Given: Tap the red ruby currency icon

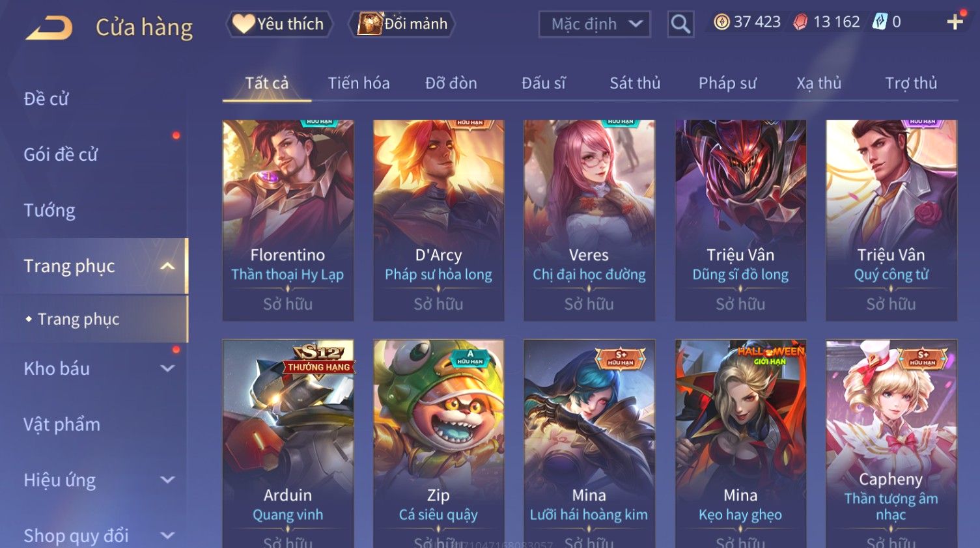Looking at the screenshot, I should [x=800, y=22].
